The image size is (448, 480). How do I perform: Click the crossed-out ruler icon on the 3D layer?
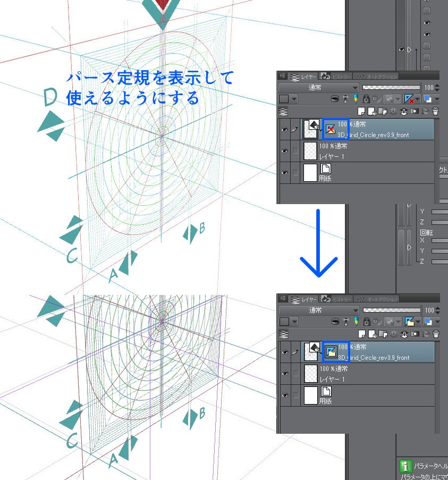tap(330, 128)
